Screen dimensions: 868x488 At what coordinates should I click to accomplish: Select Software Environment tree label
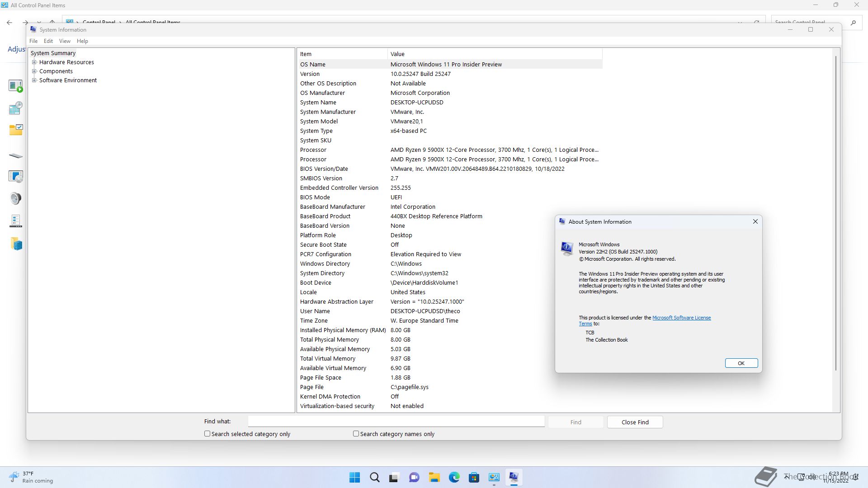point(68,80)
